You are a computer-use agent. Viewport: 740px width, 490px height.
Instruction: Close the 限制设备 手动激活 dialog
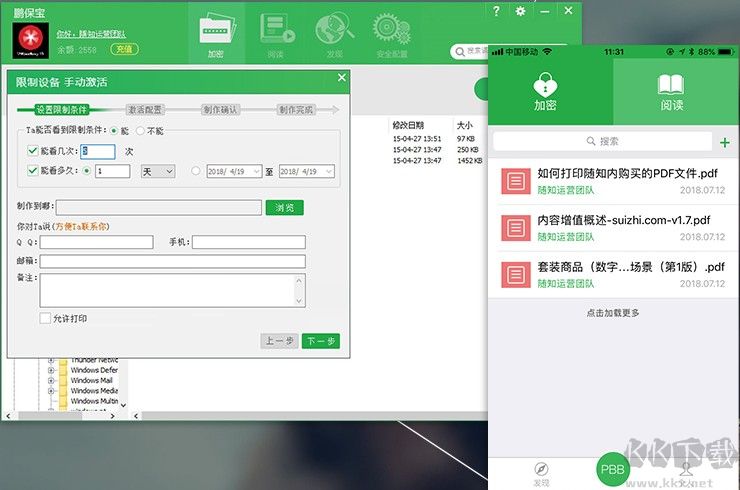pos(342,77)
